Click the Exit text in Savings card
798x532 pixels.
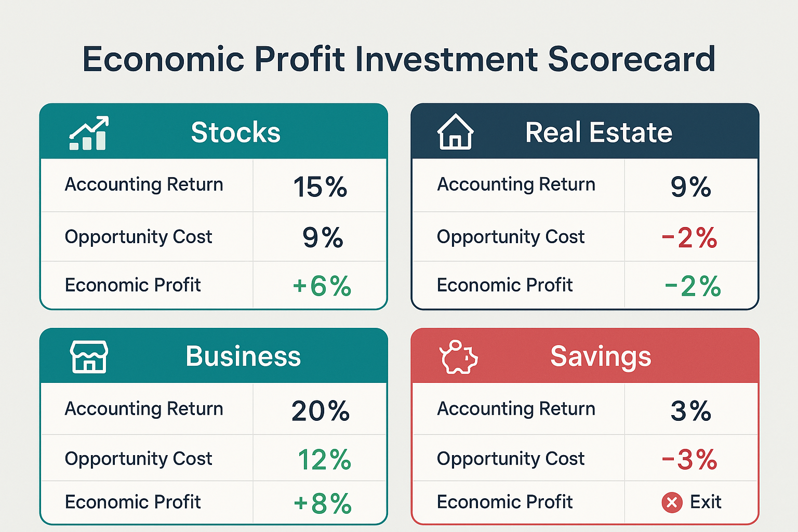coord(705,502)
